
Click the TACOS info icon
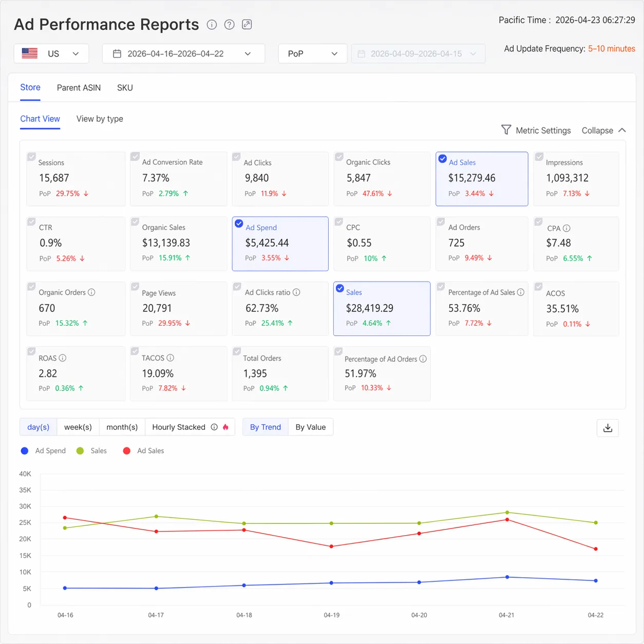pyautogui.click(x=171, y=357)
